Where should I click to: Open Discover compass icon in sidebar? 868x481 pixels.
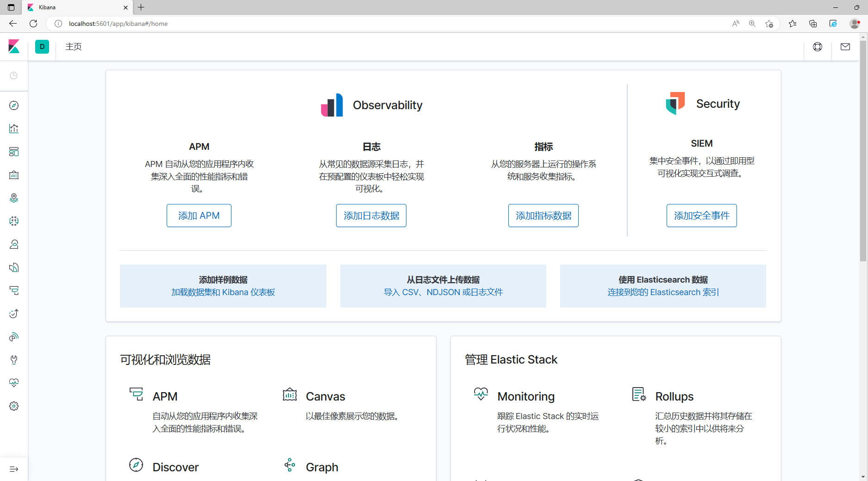point(14,105)
